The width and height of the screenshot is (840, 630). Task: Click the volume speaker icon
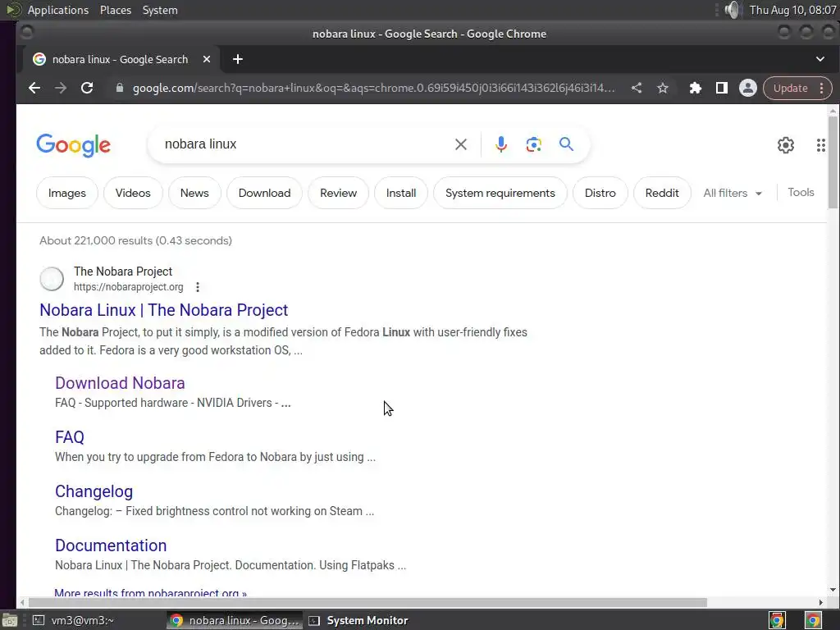click(732, 10)
